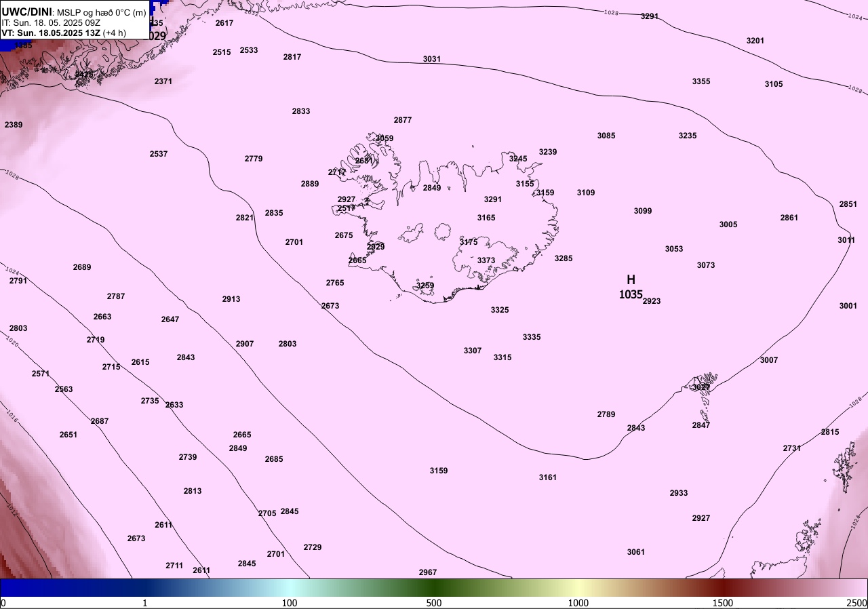Click the map value 2739

[188, 457]
